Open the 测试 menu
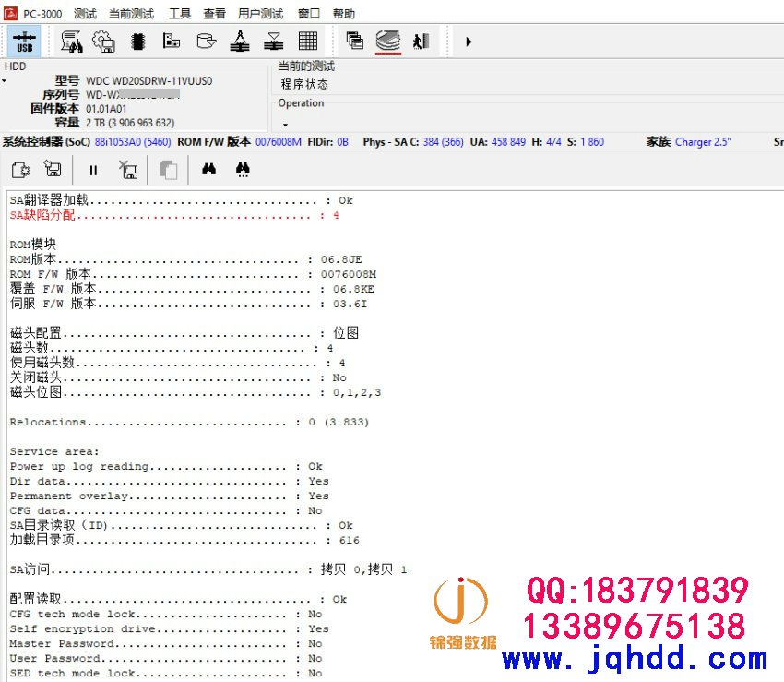Image resolution: width=784 pixels, height=682 pixels. [x=85, y=14]
